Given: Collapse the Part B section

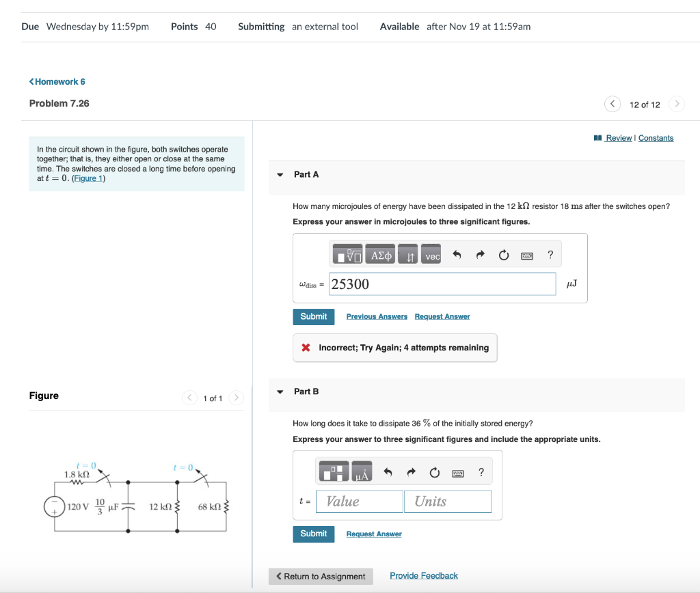Looking at the screenshot, I should [280, 391].
